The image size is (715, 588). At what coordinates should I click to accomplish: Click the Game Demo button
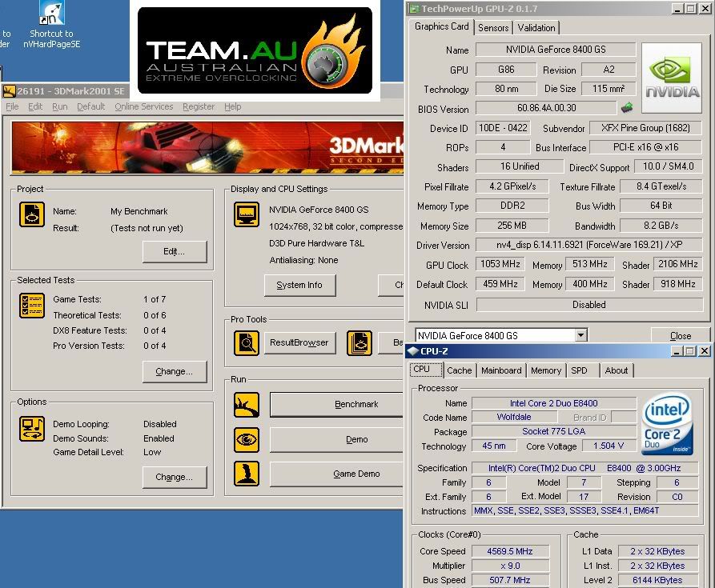tap(337, 474)
